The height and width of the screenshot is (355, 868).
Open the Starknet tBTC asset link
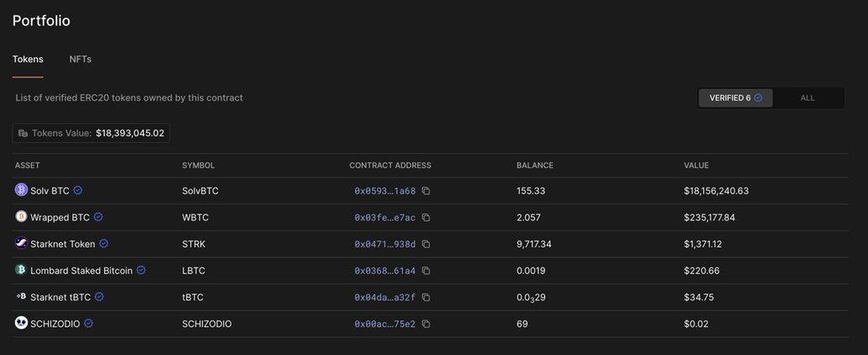pos(61,298)
